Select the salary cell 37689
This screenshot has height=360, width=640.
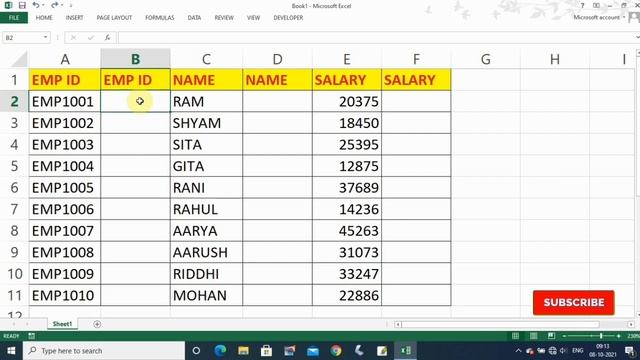tap(347, 188)
